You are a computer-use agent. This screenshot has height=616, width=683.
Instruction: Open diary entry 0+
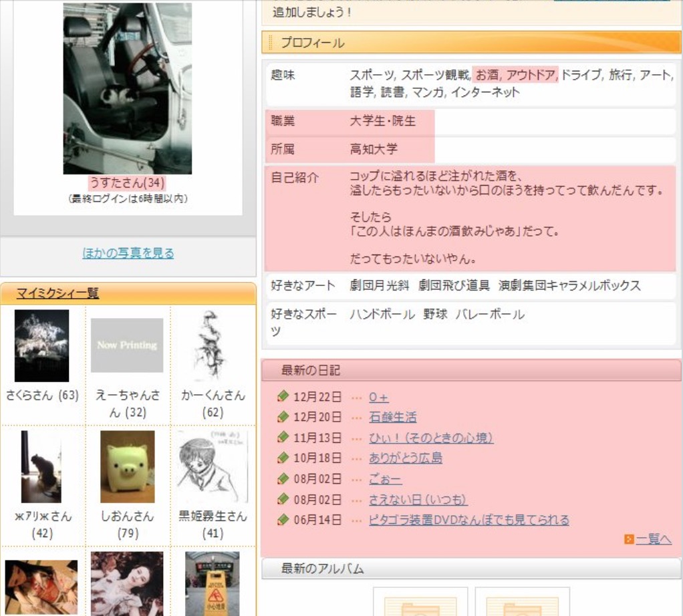click(378, 397)
